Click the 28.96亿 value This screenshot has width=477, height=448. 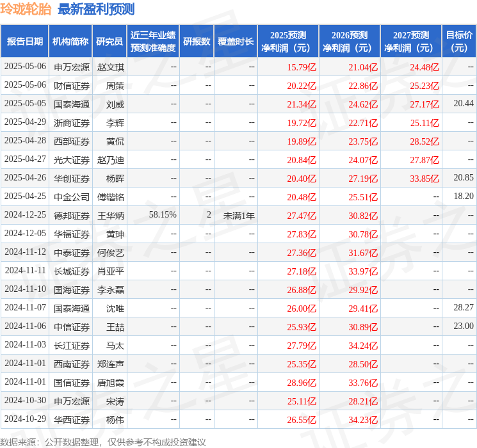click(302, 383)
